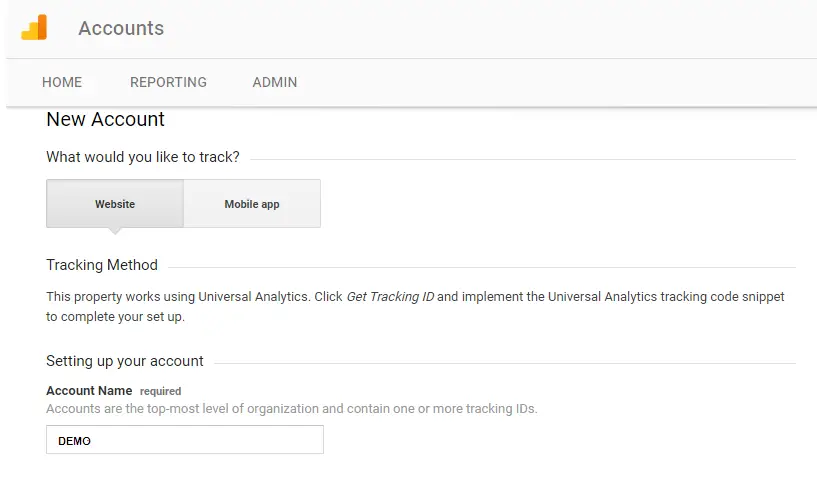This screenshot has width=817, height=485.
Task: Click the Universal Analytics description paragraph
Action: point(415,307)
